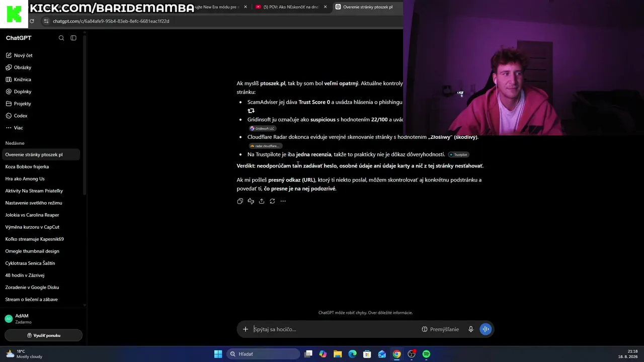The width and height of the screenshot is (644, 362).
Task: Open OBS Studio from the taskbar
Action: 412,354
